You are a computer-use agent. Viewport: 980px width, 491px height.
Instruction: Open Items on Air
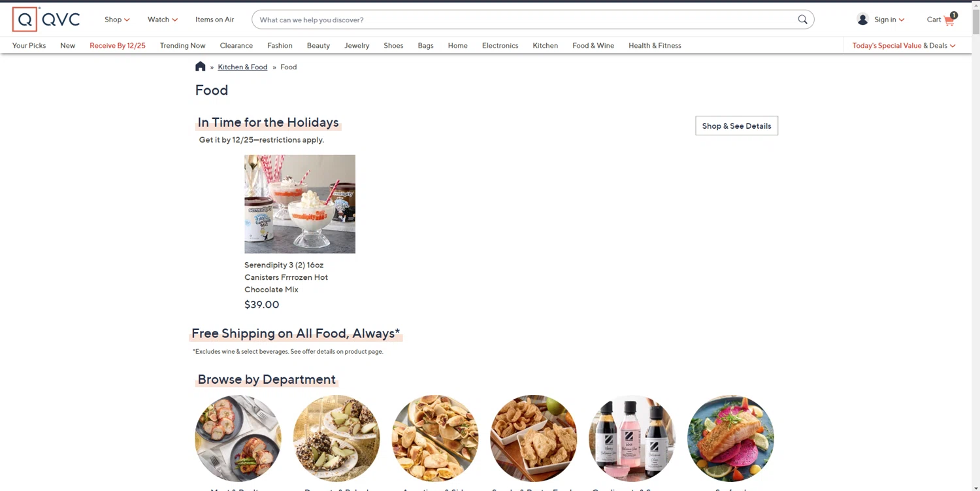[214, 20]
